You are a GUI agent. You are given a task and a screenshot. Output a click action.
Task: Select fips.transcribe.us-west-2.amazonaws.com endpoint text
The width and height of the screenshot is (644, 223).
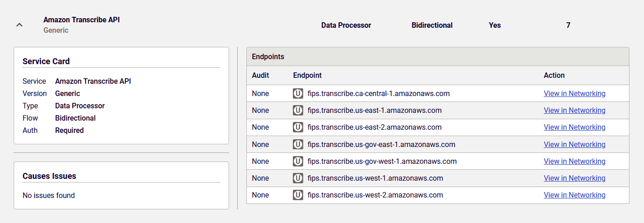click(x=375, y=195)
